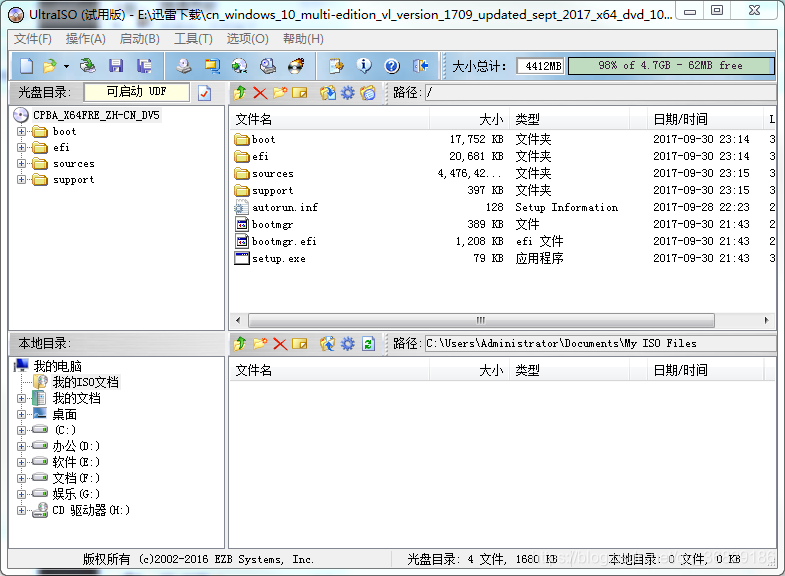Click the 98% of 4.7GB capacity bar
This screenshot has width=785, height=576.
[x=671, y=66]
